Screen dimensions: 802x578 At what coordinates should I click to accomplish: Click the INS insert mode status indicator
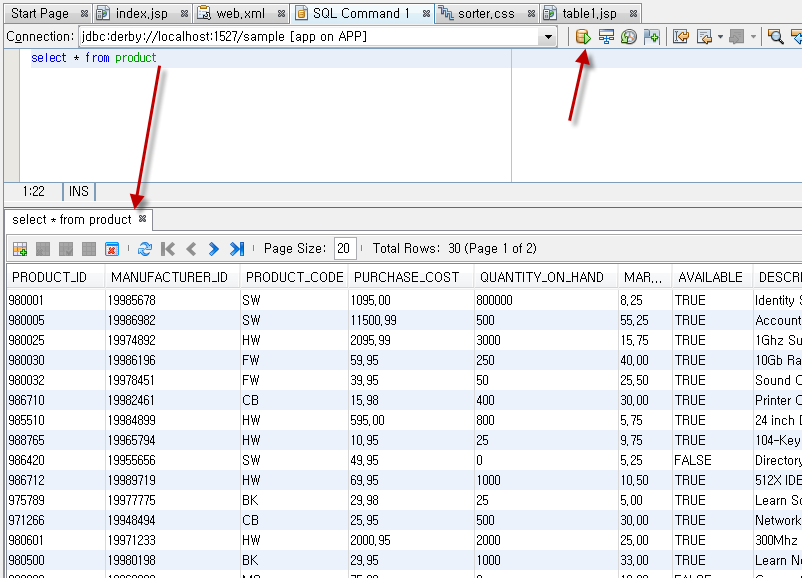coord(79,192)
